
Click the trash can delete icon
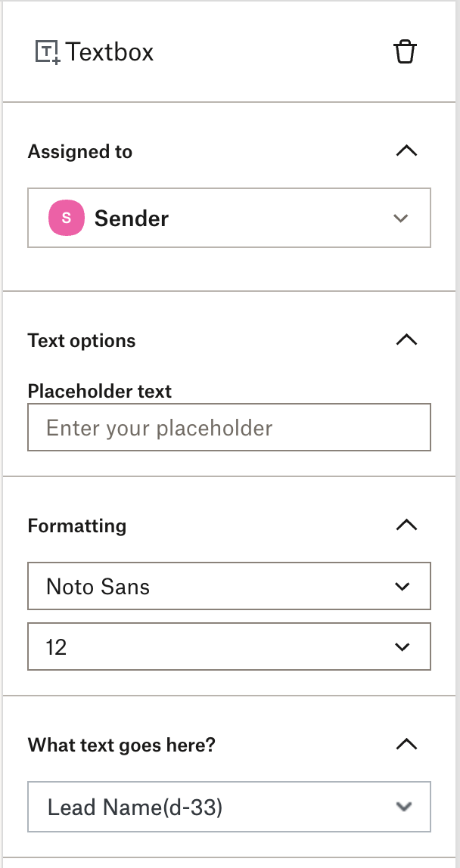405,52
